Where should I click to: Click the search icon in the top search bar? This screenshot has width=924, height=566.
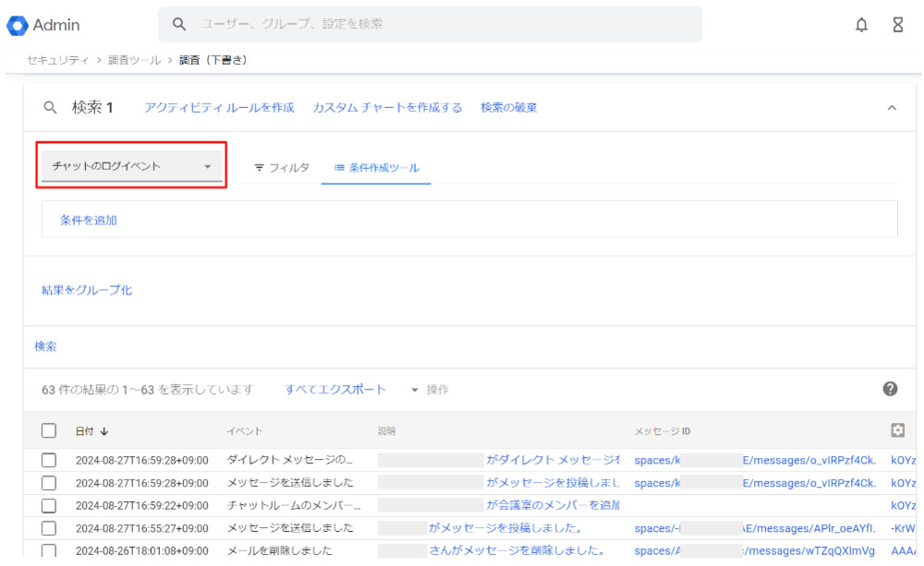click(179, 25)
